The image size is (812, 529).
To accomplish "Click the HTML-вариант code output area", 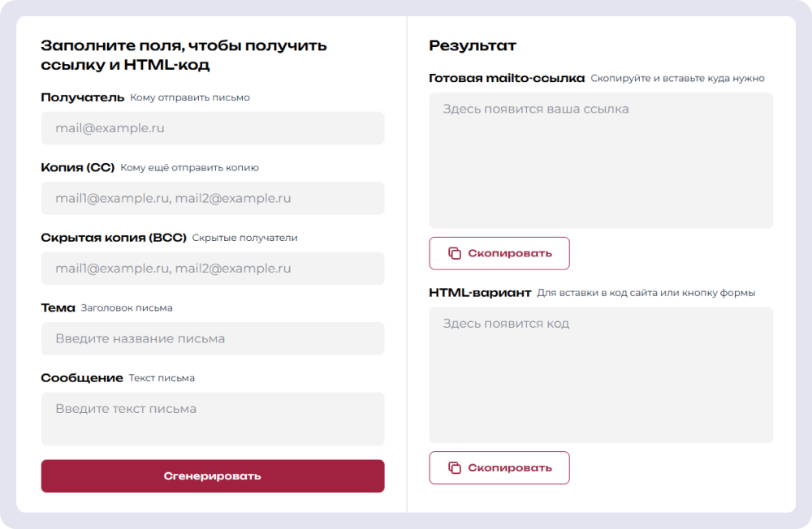I will [x=601, y=375].
